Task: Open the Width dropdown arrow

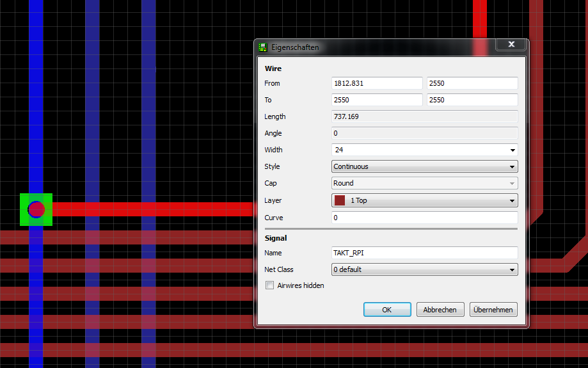Action: coord(513,150)
